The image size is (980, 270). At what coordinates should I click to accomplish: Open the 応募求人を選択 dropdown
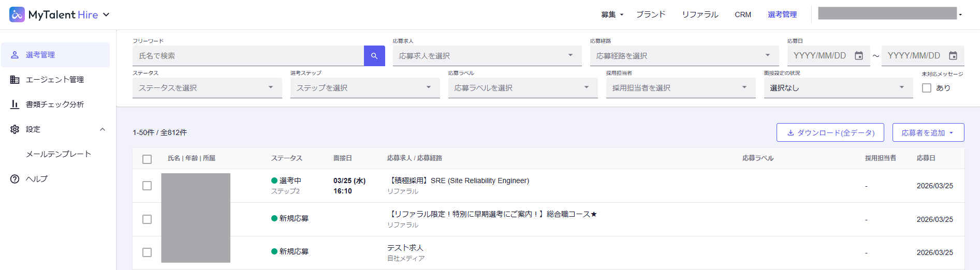point(487,56)
